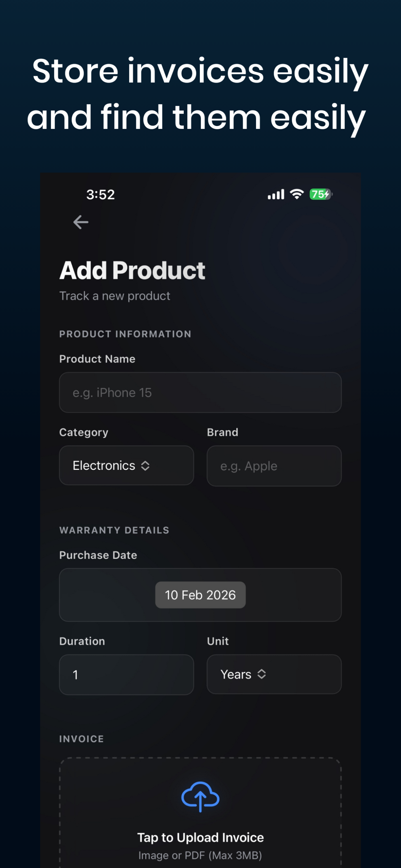
Task: Tap the chevron on the Unit selector
Action: pos(262,674)
